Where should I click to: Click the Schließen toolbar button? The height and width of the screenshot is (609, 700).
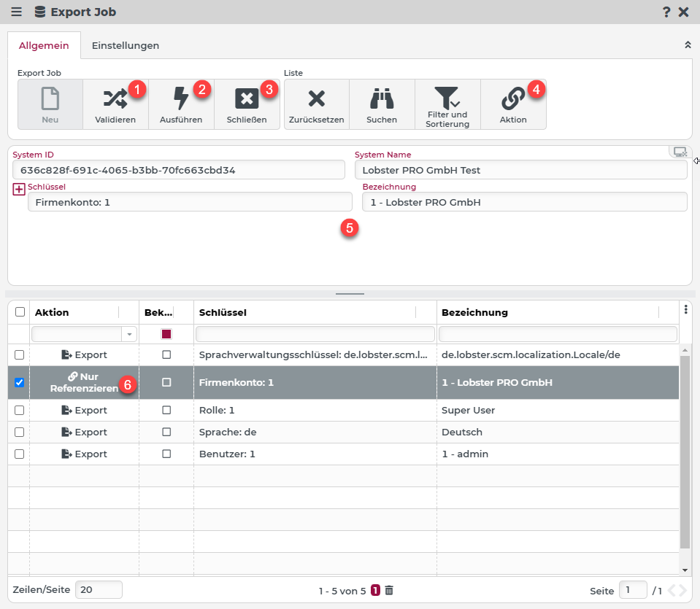[x=247, y=104]
